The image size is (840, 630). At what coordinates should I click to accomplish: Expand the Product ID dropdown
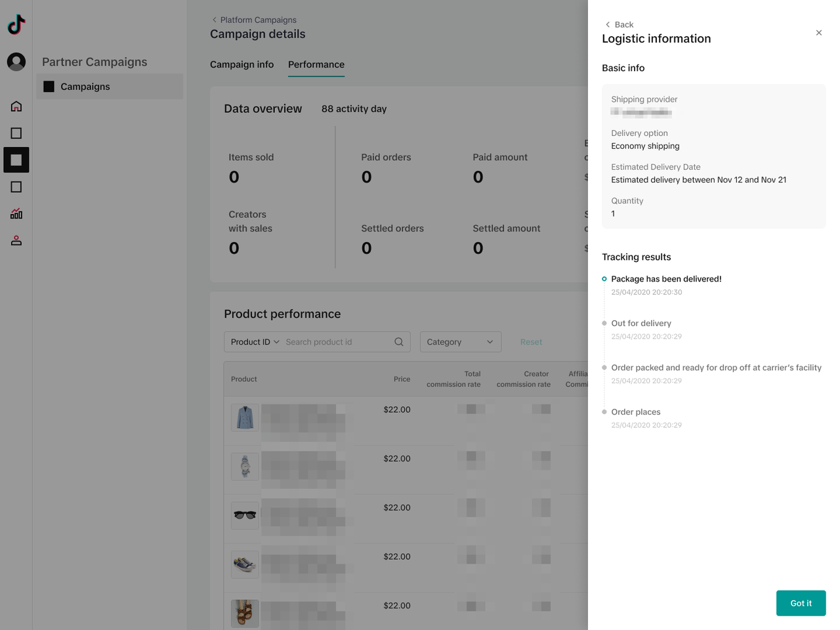[x=255, y=342]
